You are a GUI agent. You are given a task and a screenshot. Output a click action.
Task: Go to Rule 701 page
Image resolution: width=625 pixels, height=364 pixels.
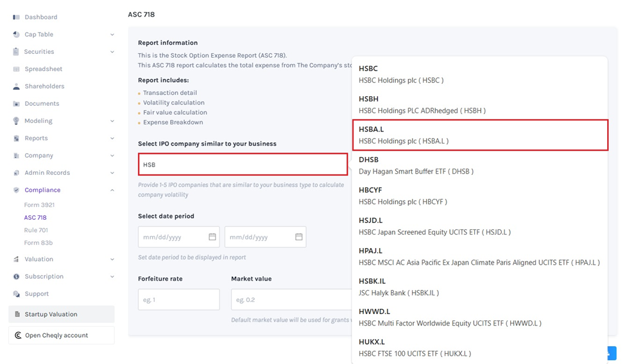36,230
